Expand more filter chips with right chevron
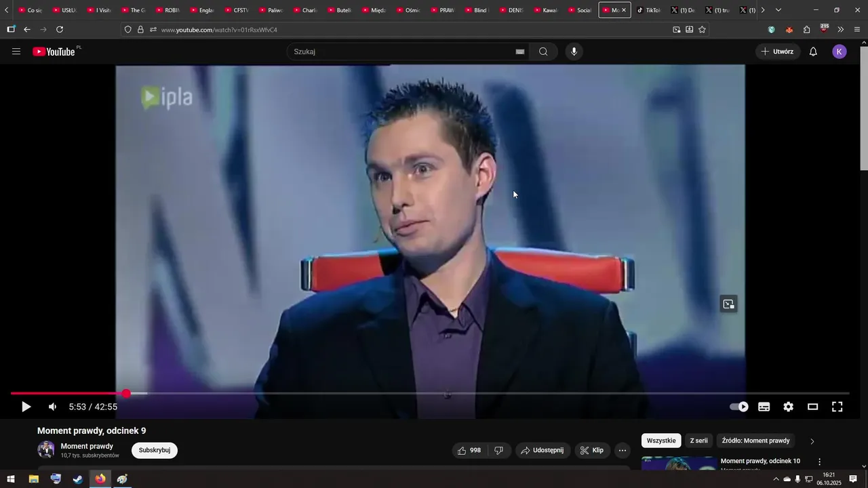This screenshot has height=488, width=868. tap(812, 441)
